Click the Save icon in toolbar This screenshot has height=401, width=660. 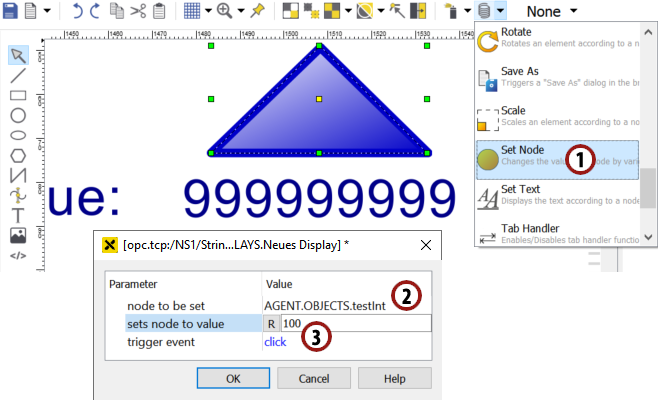click(x=11, y=12)
